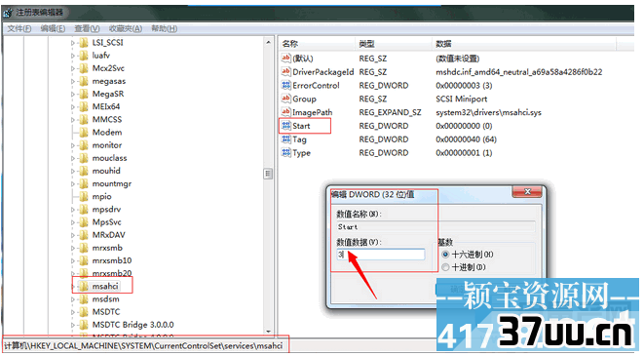Click the msahci folder icon

coord(84,286)
